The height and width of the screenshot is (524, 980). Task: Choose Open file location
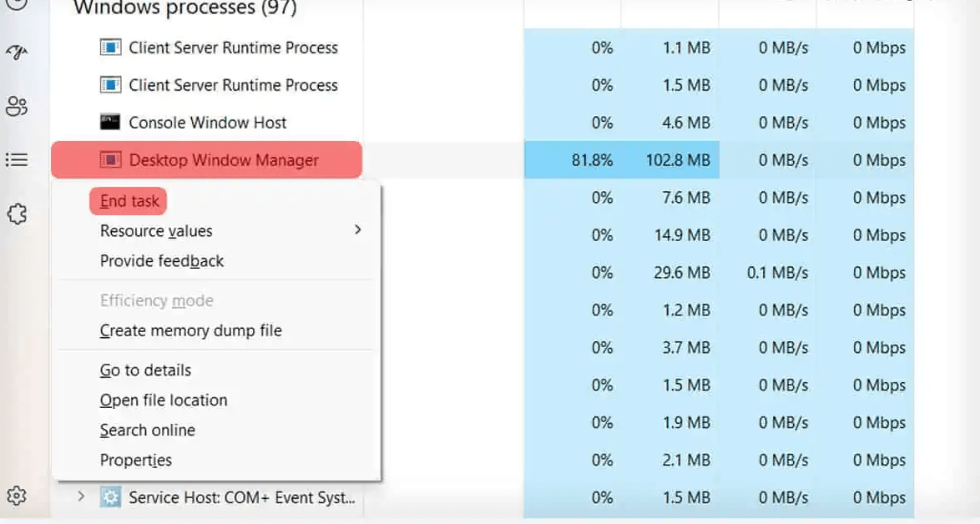[164, 400]
